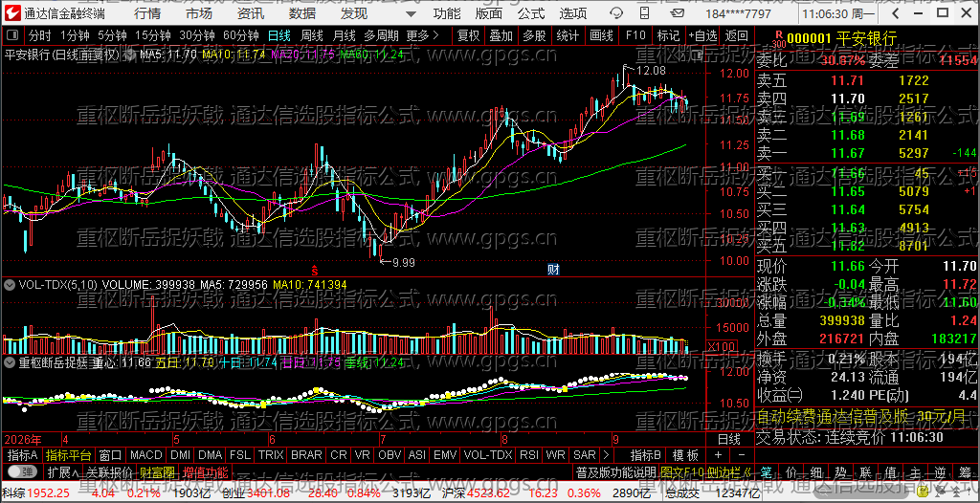Click the indicator icon next to 平安银行(日线前复权)
The height and width of the screenshot is (503, 980).
tap(129, 55)
